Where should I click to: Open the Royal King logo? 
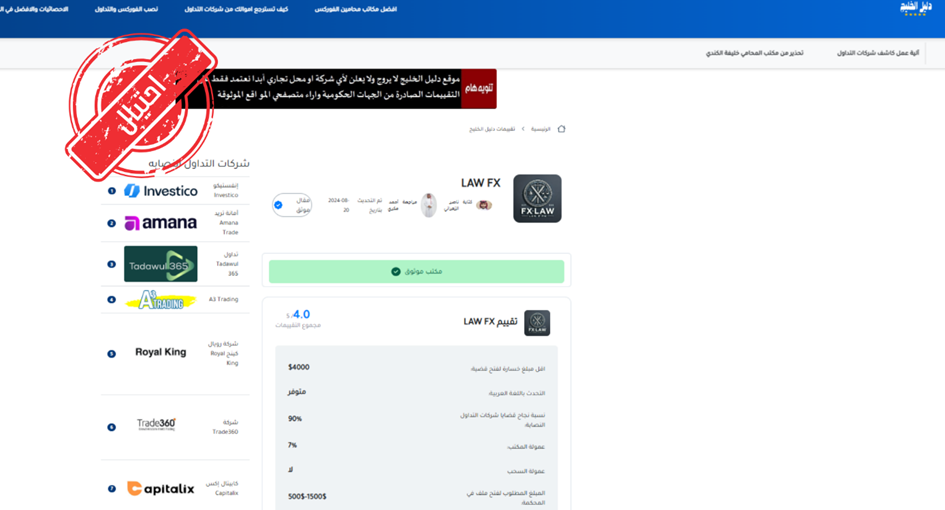click(x=160, y=352)
